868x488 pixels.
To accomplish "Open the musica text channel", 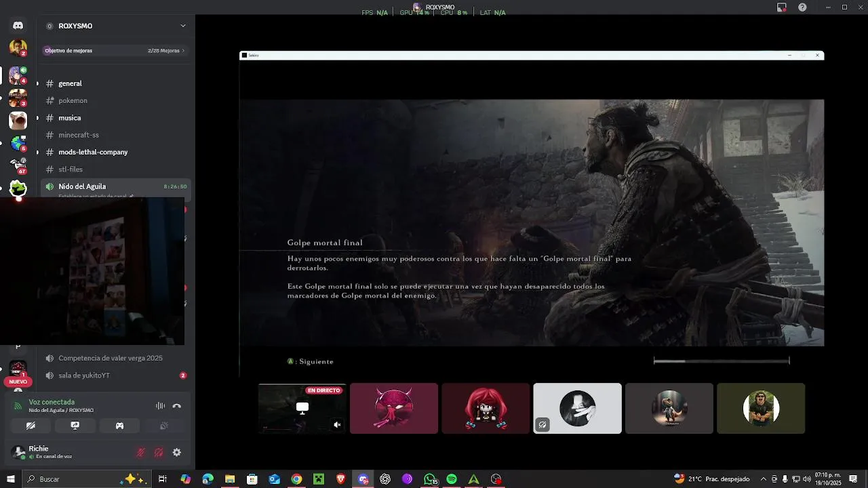I will 115,118.
